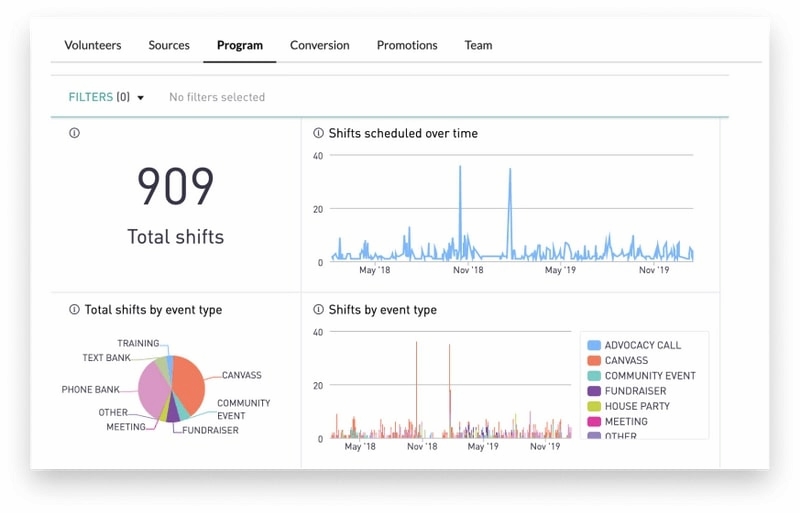Click Nov '19 on Shifts scheduled chart axis
The height and width of the screenshot is (513, 800).
(x=654, y=270)
